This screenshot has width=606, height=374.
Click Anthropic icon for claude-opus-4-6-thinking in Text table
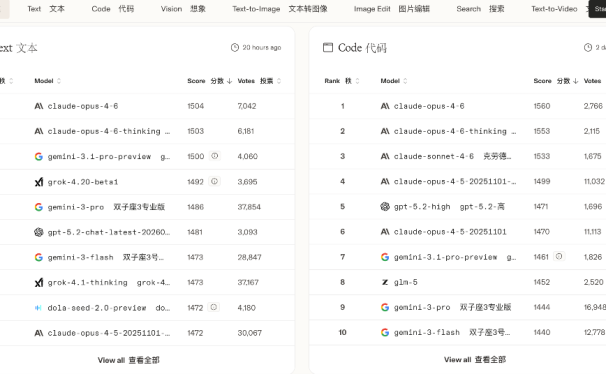click(39, 131)
